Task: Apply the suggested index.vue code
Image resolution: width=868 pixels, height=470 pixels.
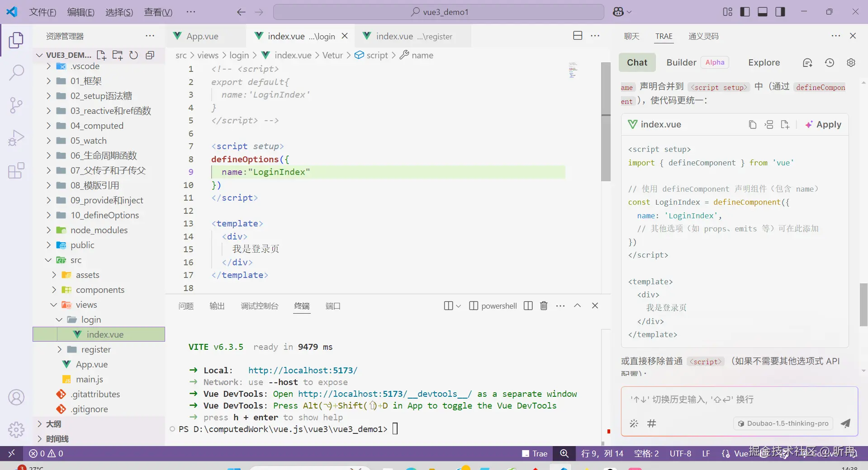Action: pos(823,125)
